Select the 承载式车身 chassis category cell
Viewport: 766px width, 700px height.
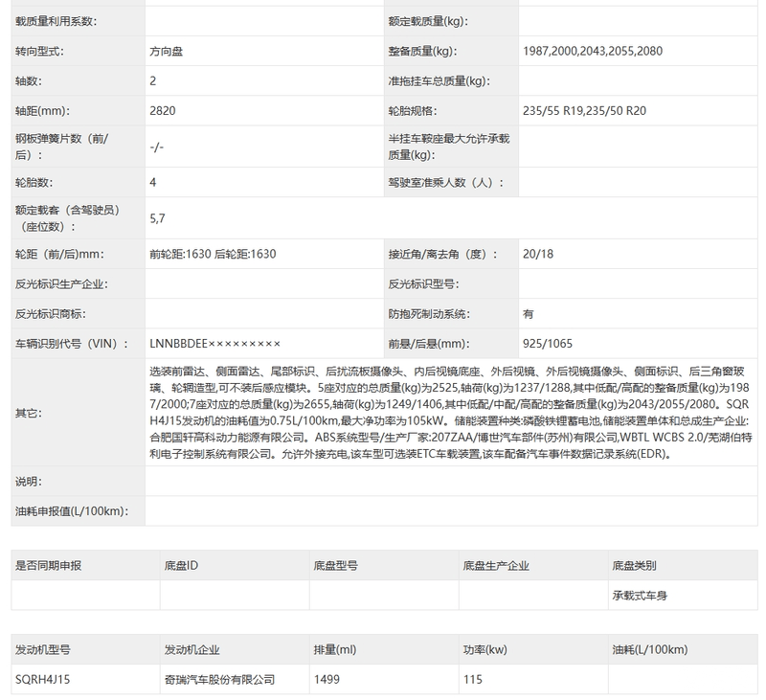pos(640,595)
